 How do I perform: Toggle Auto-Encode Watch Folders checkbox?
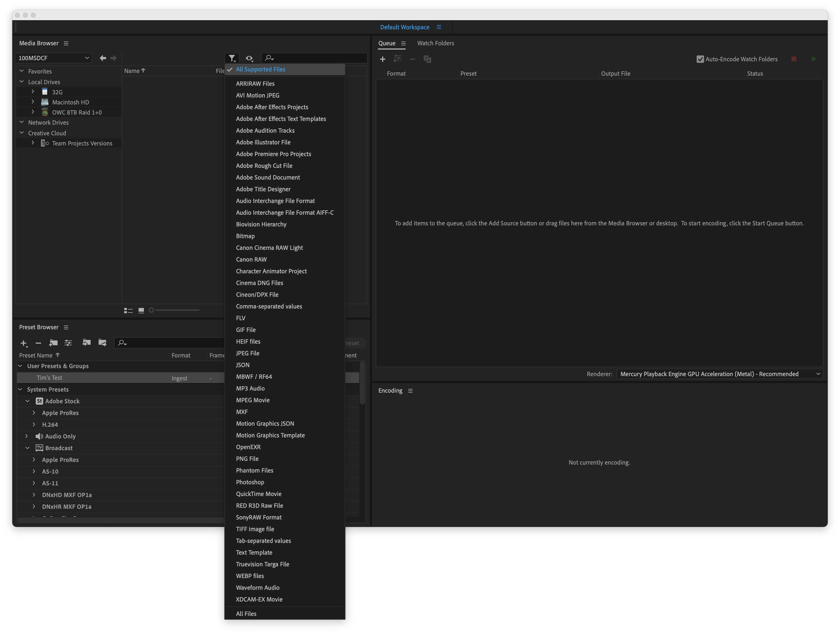coord(700,59)
